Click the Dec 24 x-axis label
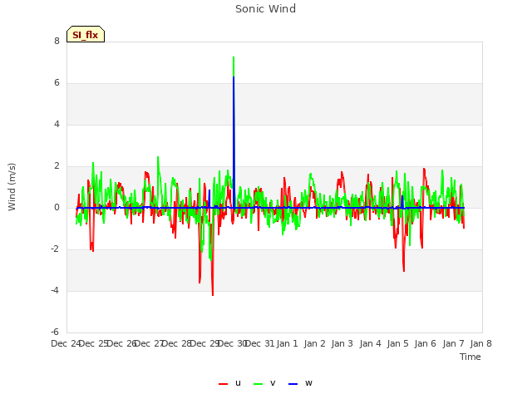The image size is (532, 399). coord(66,343)
